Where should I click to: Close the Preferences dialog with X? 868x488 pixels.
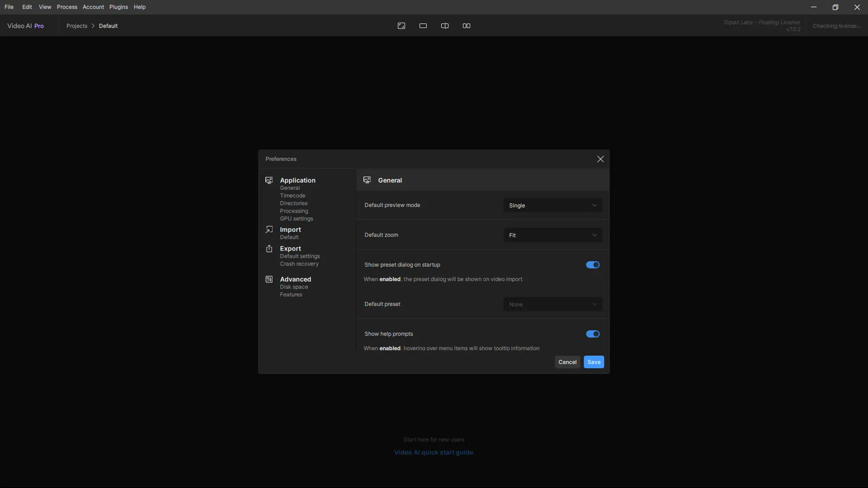click(600, 159)
